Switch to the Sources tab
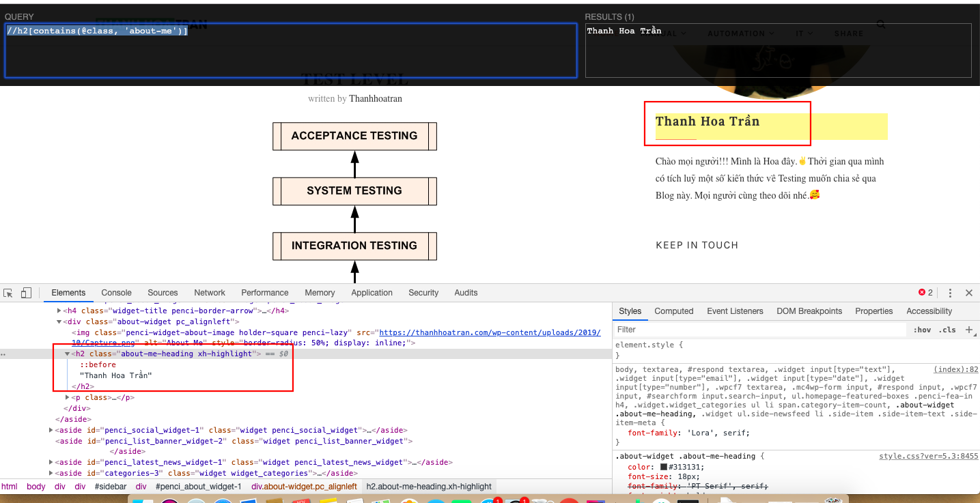The height and width of the screenshot is (503, 980). (163, 293)
